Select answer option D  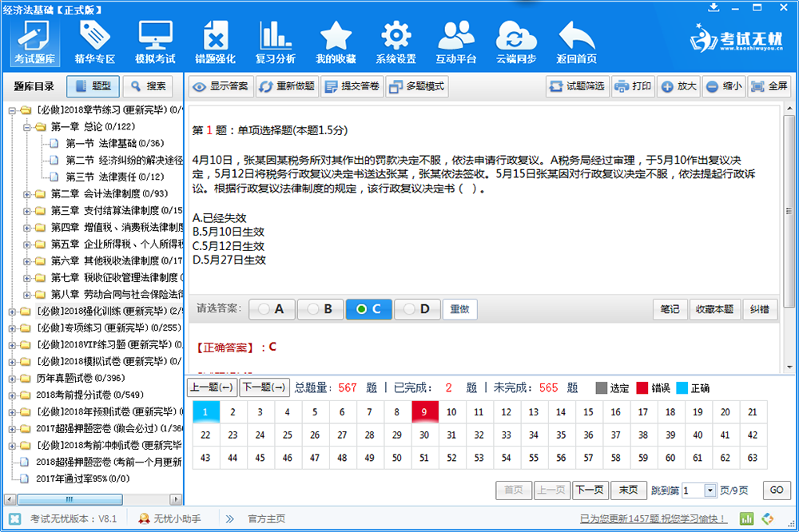point(417,309)
